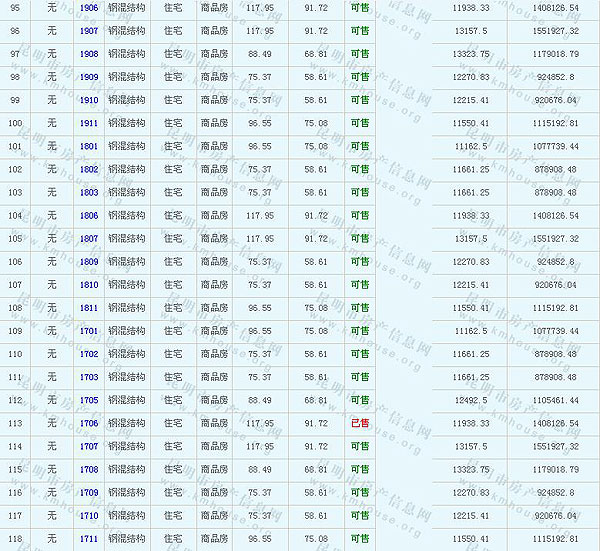Click the 1907 room link
The width and height of the screenshot is (600, 551).
pyautogui.click(x=89, y=31)
